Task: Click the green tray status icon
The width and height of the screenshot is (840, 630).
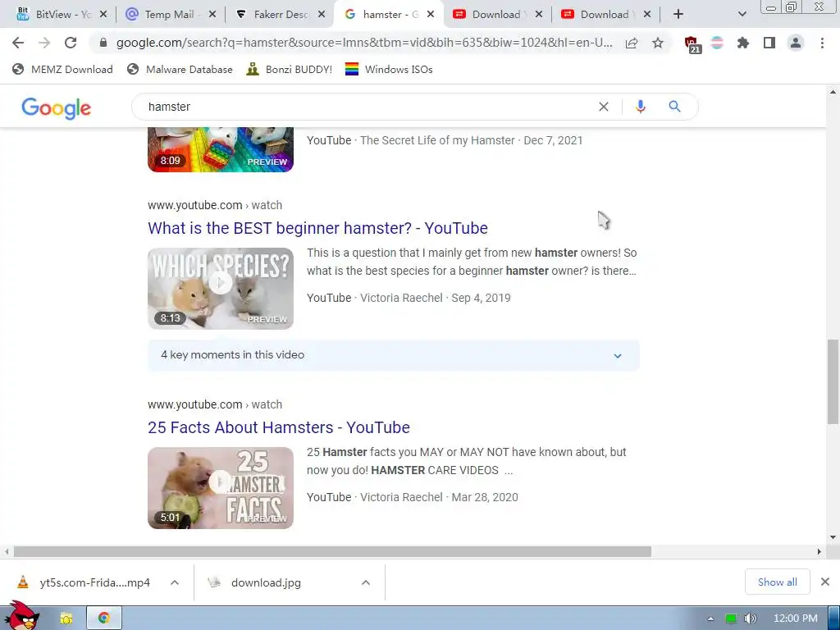Action: (730, 619)
